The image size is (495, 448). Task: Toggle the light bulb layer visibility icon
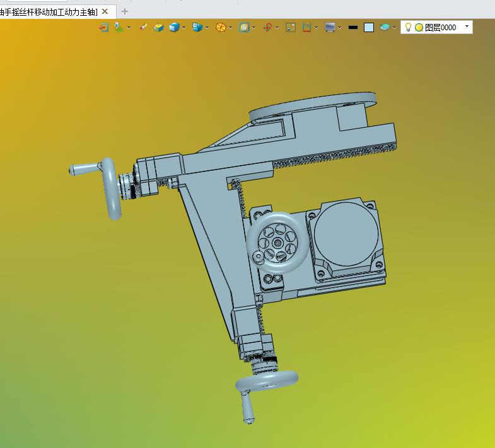(408, 28)
